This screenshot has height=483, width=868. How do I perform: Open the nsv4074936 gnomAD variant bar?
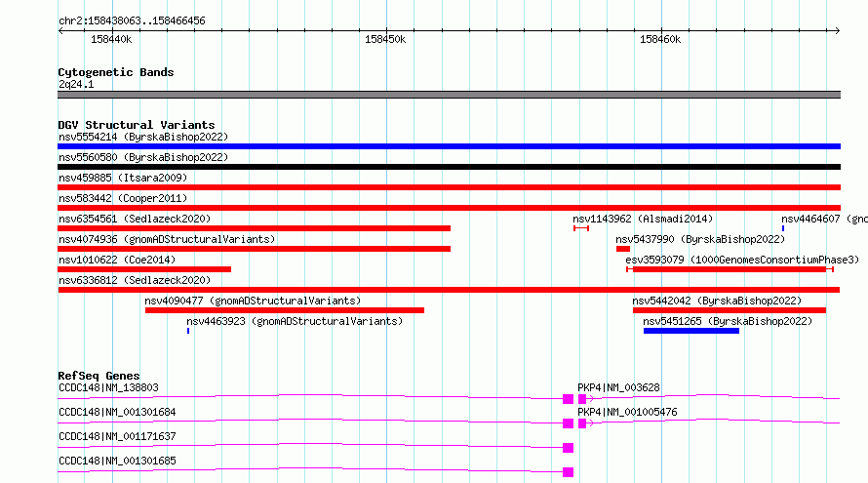(x=255, y=249)
